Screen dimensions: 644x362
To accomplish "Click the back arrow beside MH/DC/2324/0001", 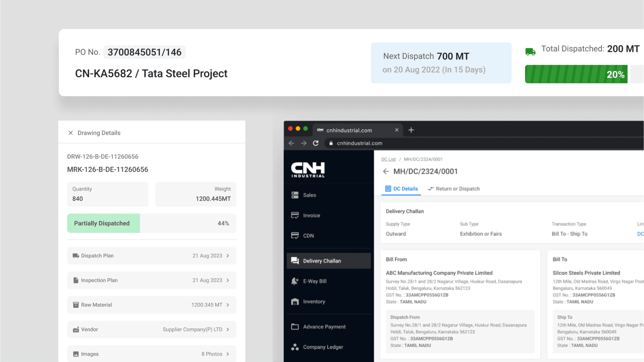I will point(386,171).
